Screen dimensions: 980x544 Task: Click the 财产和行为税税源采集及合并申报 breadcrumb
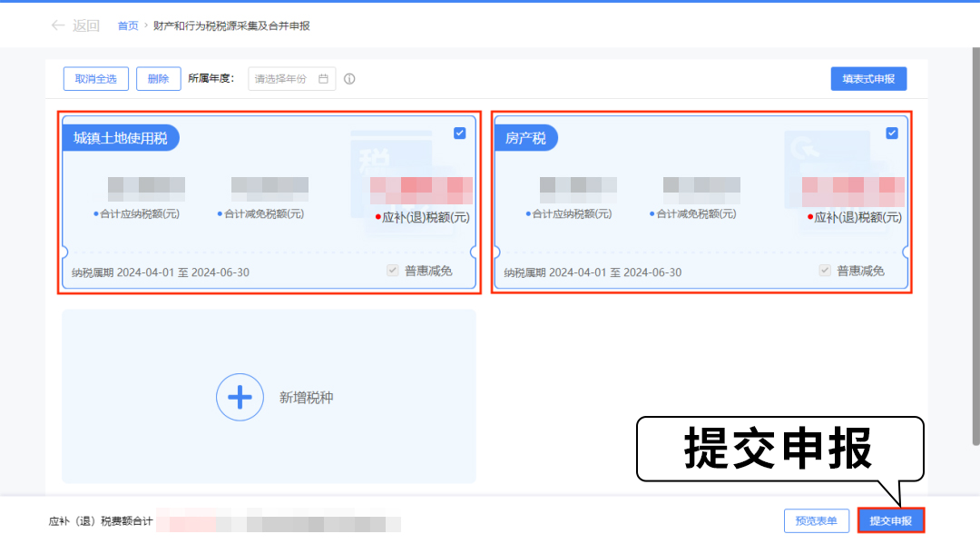(x=231, y=26)
